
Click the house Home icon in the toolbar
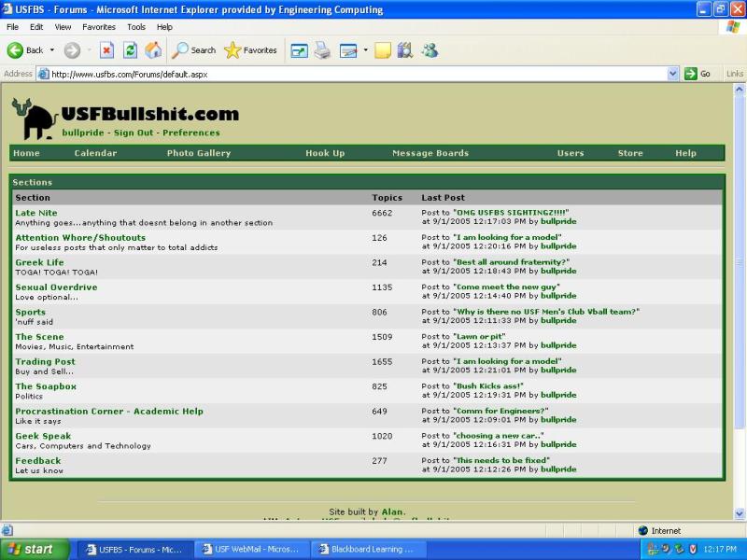pyautogui.click(x=153, y=50)
